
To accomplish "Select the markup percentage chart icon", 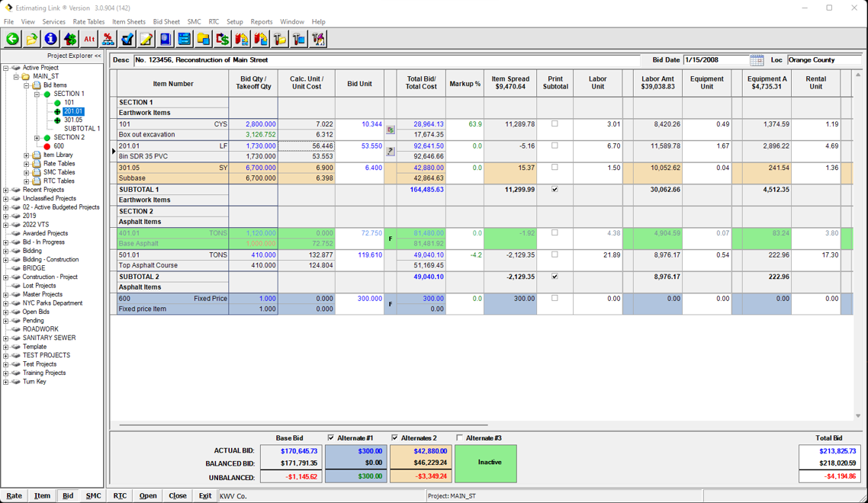I will click(108, 38).
